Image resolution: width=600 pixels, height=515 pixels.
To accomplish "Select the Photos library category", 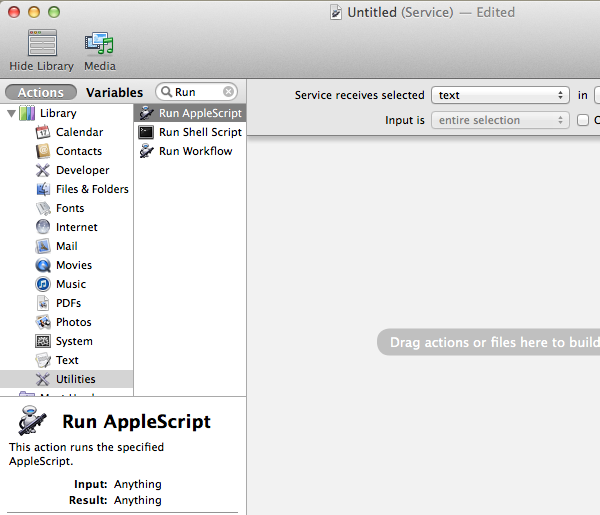I will pos(67,322).
